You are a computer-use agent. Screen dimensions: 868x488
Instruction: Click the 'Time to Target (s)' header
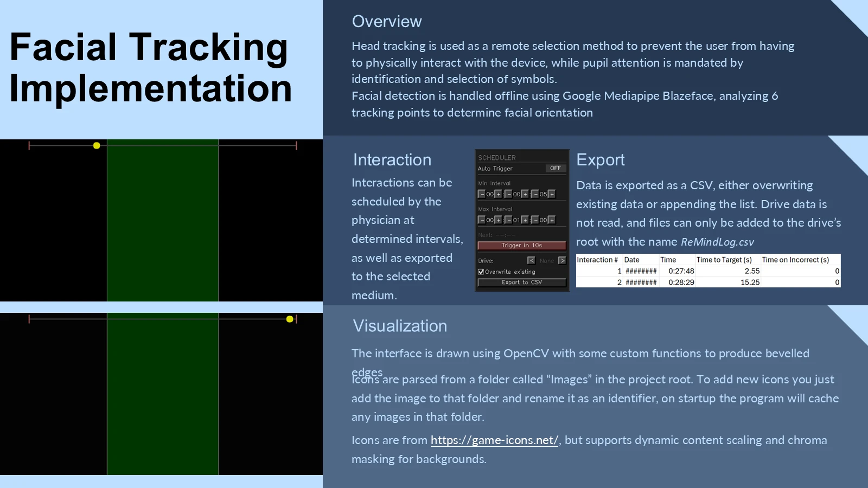(724, 260)
